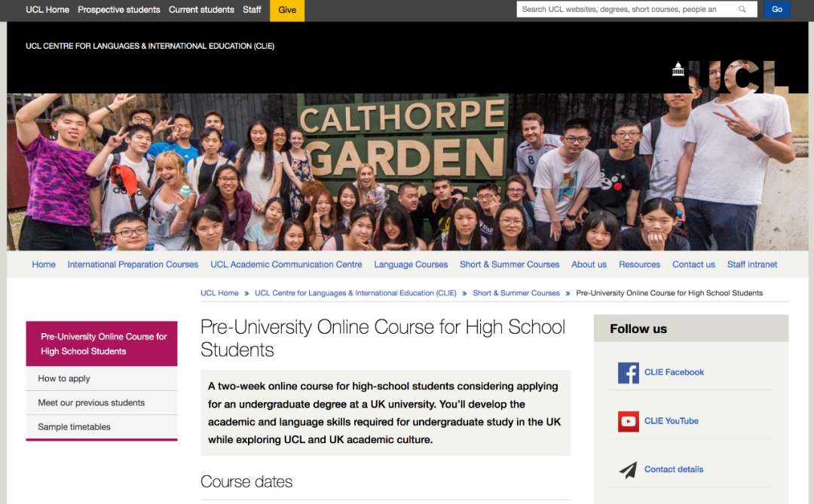
Task: Click the yellow Give button
Action: pyautogui.click(x=287, y=10)
